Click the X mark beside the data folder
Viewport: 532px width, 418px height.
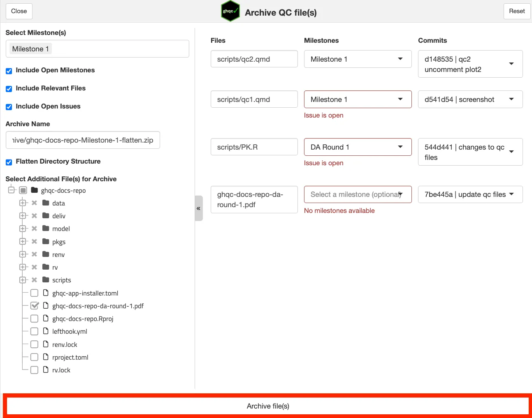click(35, 203)
